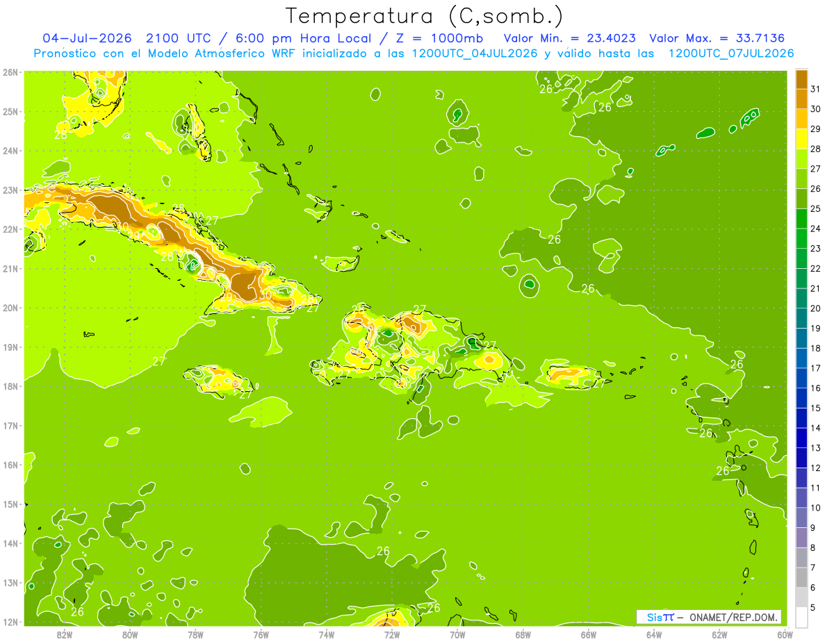This screenshot has height=644, width=834.
Task: Click the colorbar legend value 24
Action: click(816, 229)
